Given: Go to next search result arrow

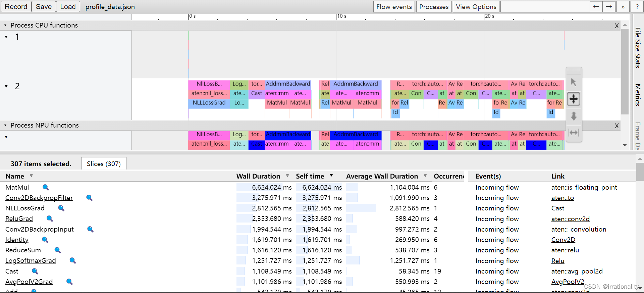Looking at the screenshot, I should pyautogui.click(x=609, y=7).
